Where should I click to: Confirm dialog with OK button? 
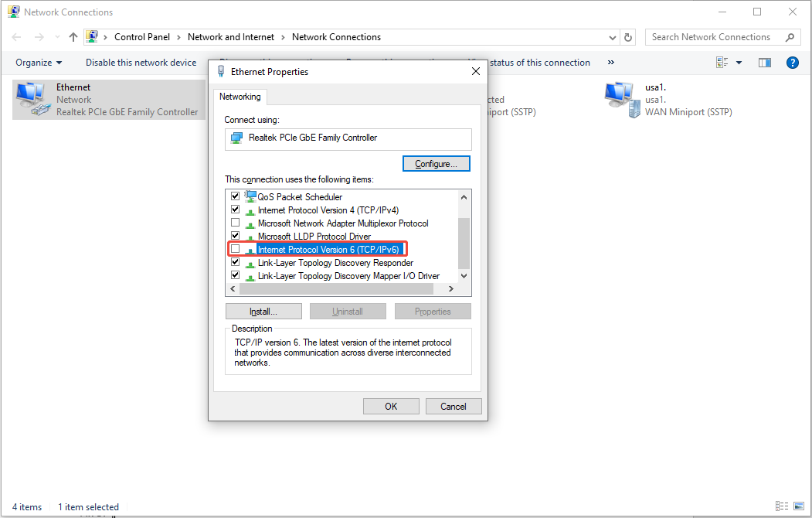[391, 407]
